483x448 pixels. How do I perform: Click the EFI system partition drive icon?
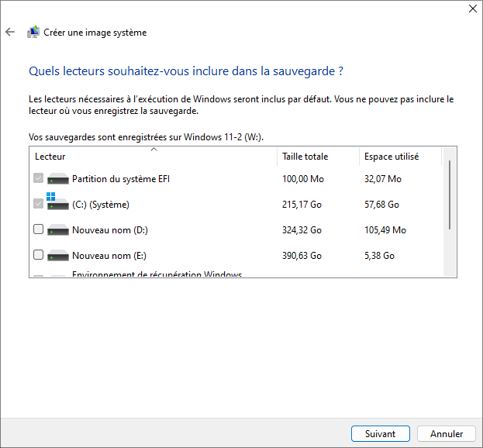58,179
